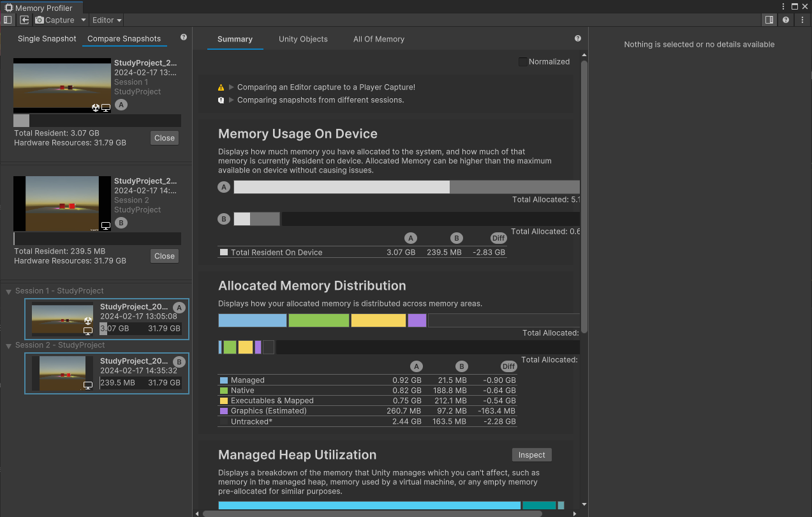Select the Managed row in distribution table
This screenshot has width=812, height=517.
click(x=367, y=380)
